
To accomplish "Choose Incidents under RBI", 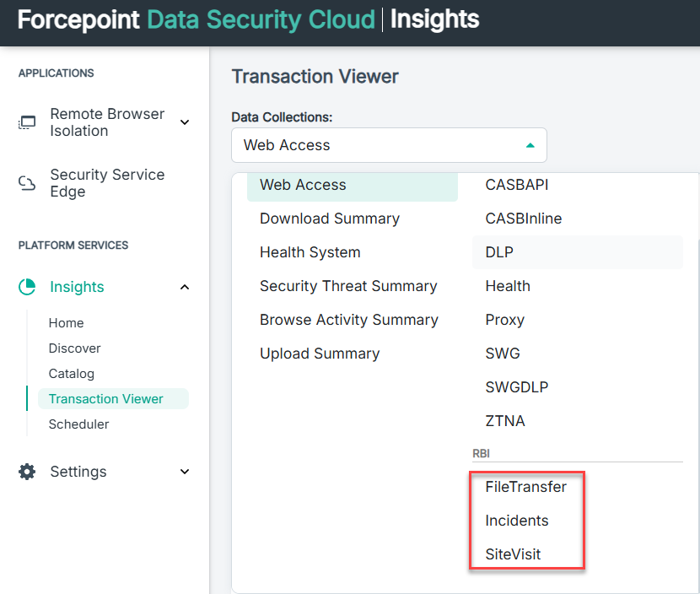I will [517, 521].
